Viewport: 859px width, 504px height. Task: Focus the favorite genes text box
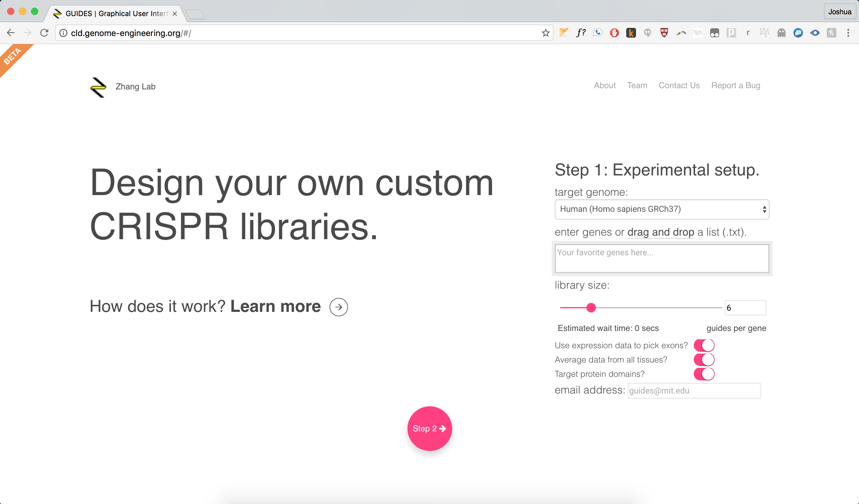(662, 259)
